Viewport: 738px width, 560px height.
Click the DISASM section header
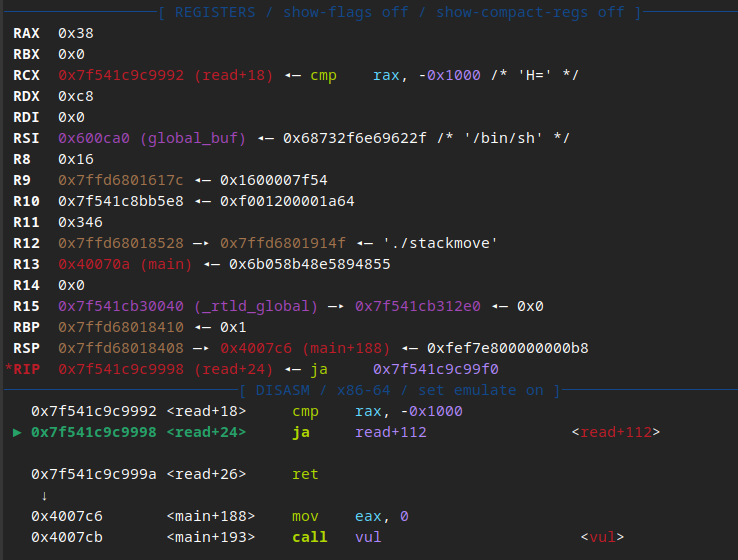(282, 391)
